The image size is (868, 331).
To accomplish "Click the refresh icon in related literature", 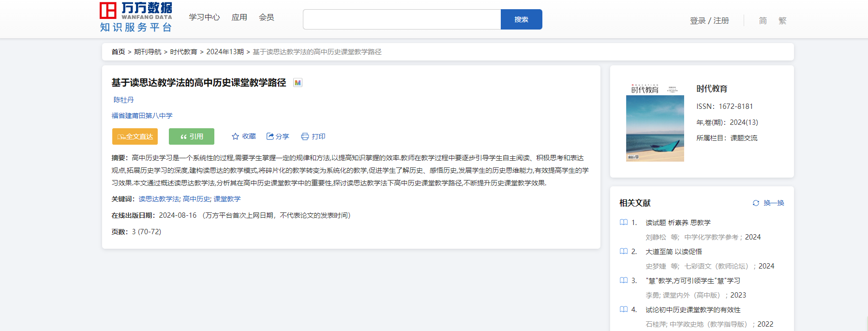I will coord(756,203).
